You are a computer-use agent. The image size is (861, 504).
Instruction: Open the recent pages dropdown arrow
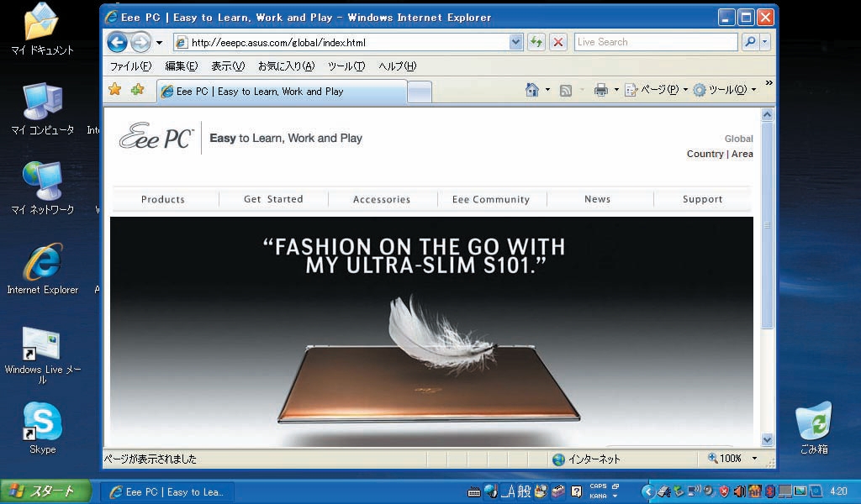159,43
